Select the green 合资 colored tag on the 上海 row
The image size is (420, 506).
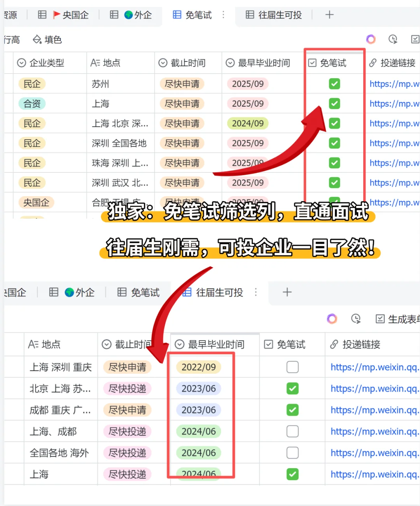point(32,104)
